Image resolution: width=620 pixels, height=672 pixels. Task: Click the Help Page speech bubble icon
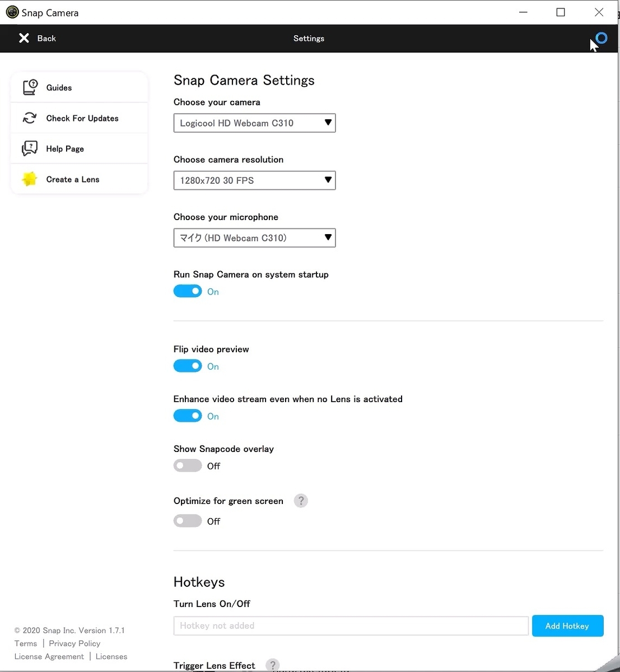[x=30, y=148]
